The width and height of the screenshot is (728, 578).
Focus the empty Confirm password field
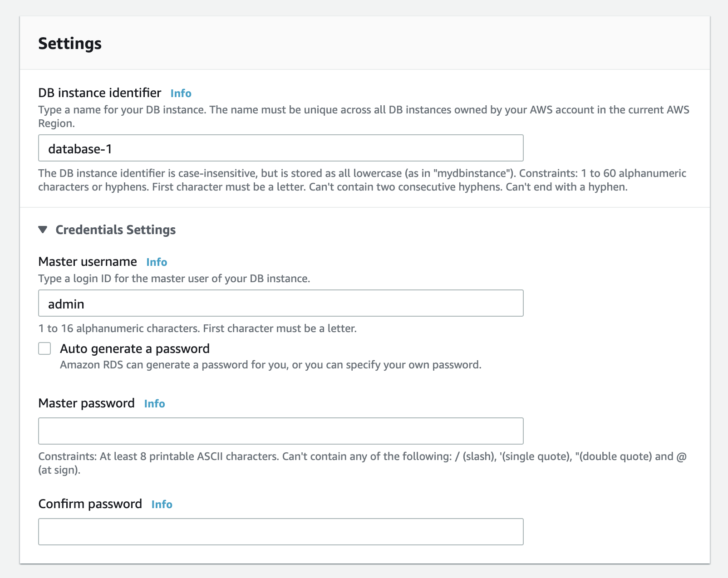(281, 532)
